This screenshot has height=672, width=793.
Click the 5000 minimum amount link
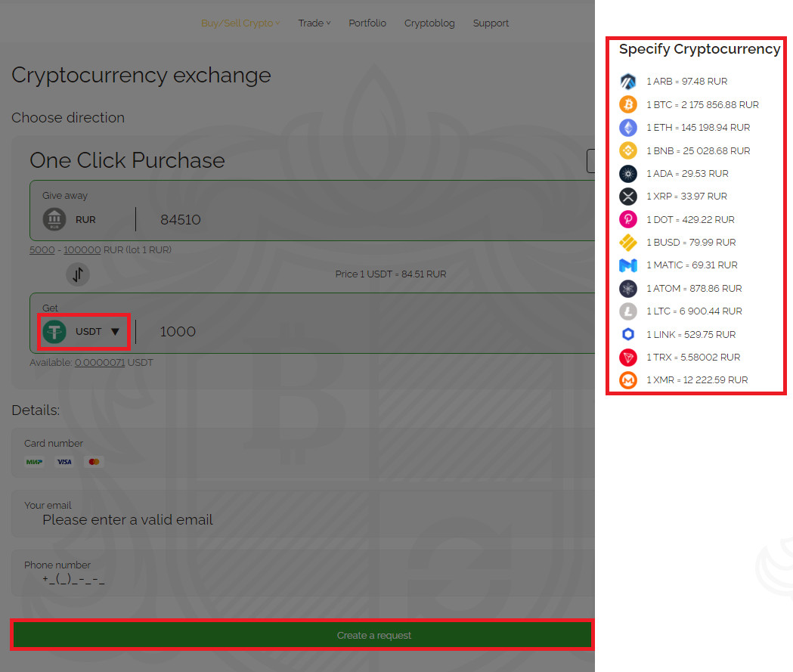42,249
